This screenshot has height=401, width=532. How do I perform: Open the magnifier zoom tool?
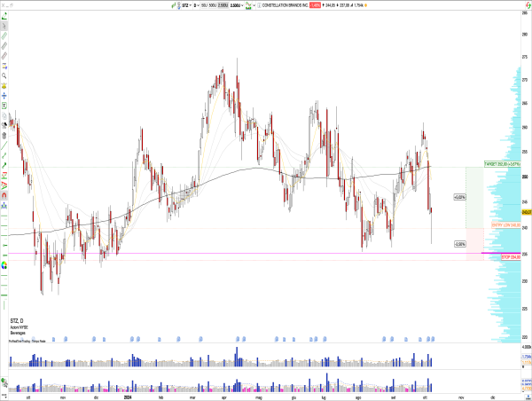pyautogui.click(x=4, y=75)
